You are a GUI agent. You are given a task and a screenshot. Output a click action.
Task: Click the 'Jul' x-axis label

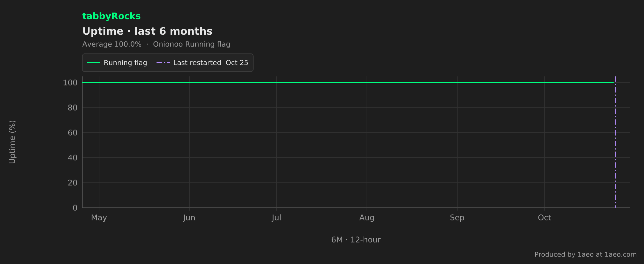pos(276,218)
